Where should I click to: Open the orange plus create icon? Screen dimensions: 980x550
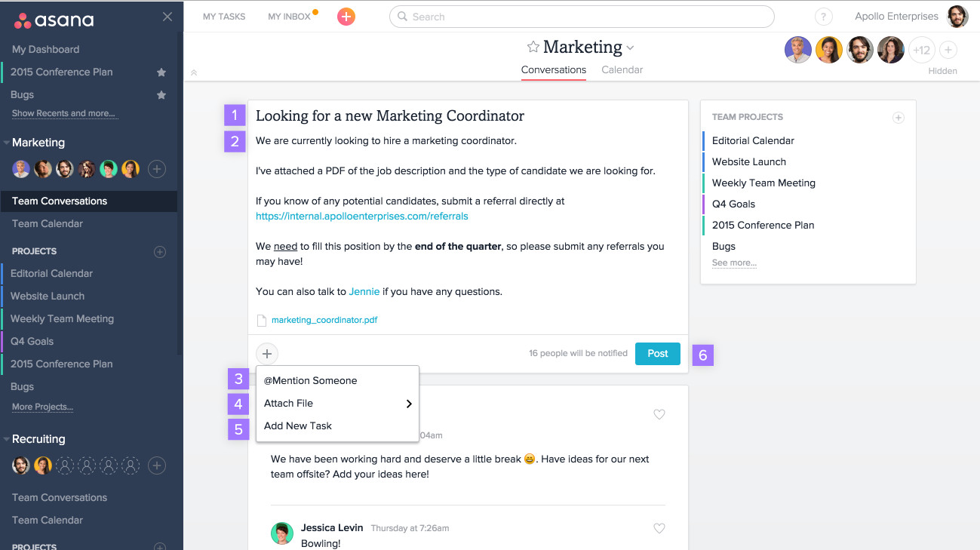click(346, 16)
